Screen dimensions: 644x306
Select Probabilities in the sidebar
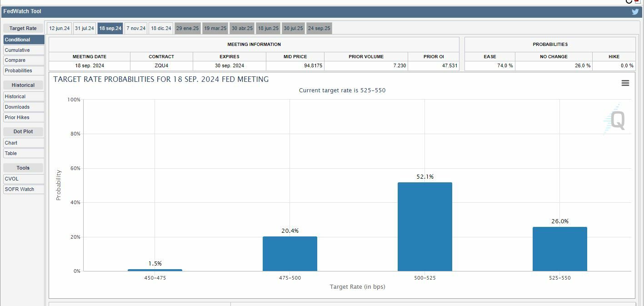(x=24, y=70)
